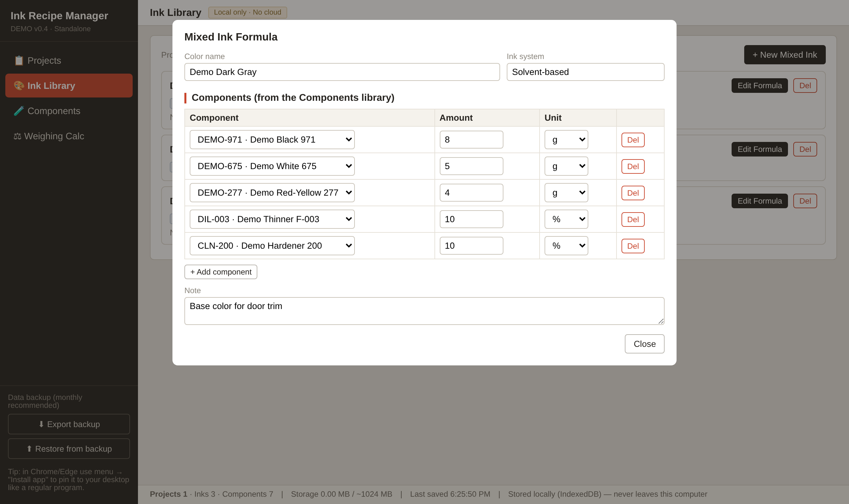This screenshot has height=504, width=849.
Task: Open unit dropdown for Demo Thinner row
Action: pyautogui.click(x=566, y=219)
